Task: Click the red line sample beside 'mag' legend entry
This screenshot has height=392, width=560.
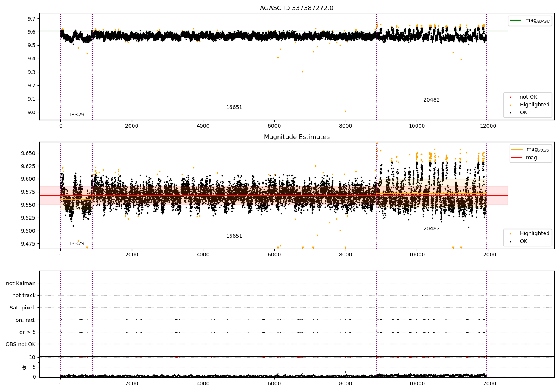Action: click(517, 158)
